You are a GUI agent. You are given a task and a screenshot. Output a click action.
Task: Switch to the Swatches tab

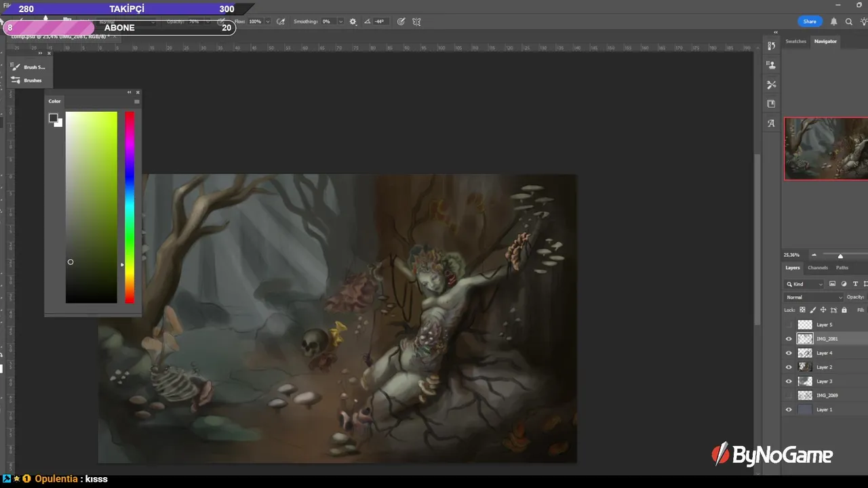pos(795,41)
